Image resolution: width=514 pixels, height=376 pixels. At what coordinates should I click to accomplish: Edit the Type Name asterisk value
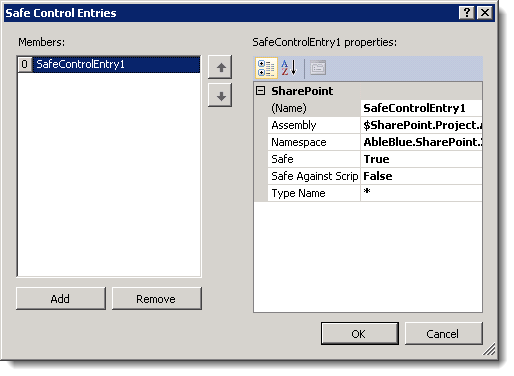point(421,193)
